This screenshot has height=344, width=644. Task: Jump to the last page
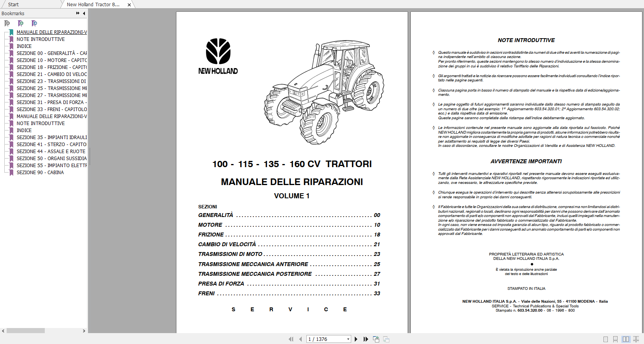point(366,339)
